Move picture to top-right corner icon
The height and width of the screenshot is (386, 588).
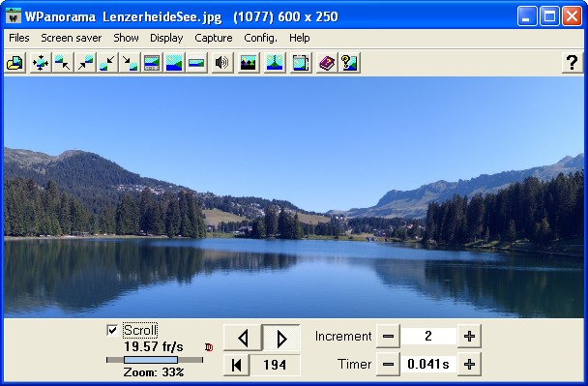[85, 63]
